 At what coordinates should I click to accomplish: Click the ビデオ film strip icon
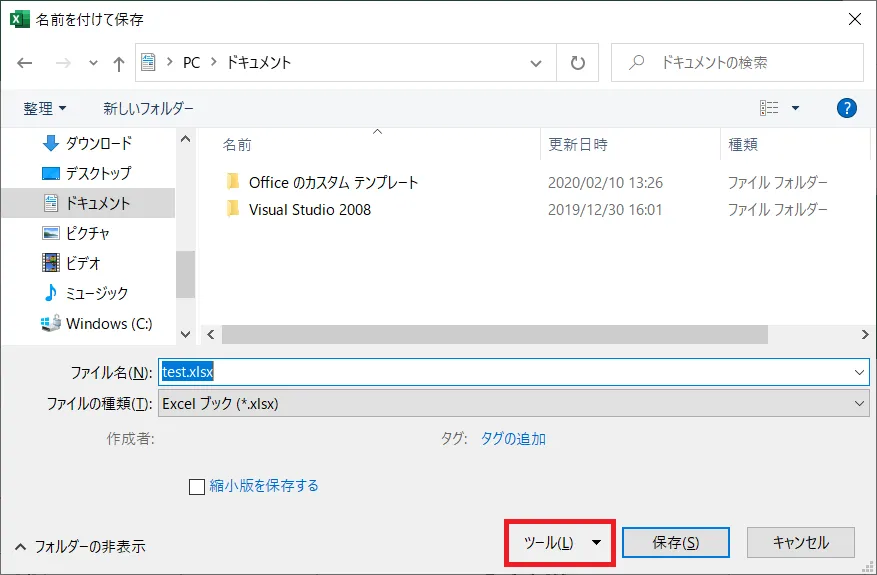[x=51, y=262]
